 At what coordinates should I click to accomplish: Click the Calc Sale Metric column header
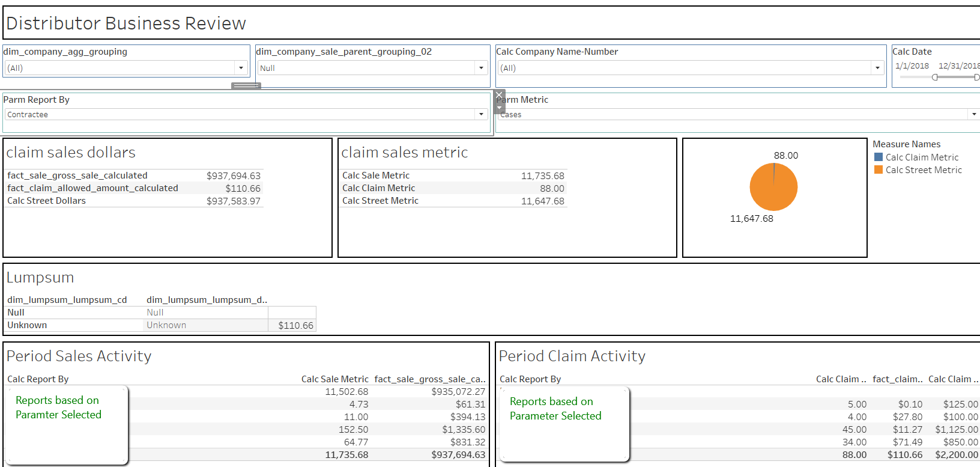tap(334, 379)
